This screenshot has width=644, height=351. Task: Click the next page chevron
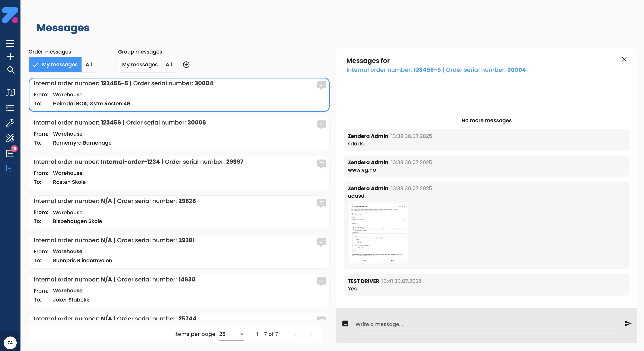[x=312, y=335]
